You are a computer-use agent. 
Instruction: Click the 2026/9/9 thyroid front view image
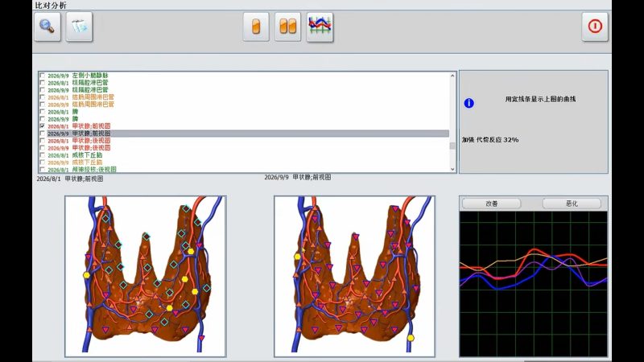pyautogui.click(x=354, y=276)
